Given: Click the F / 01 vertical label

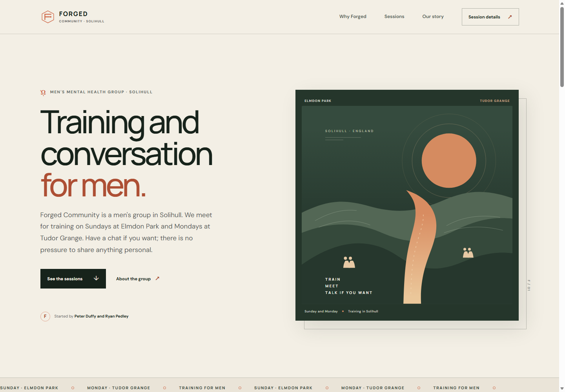Looking at the screenshot, I should [529, 285].
